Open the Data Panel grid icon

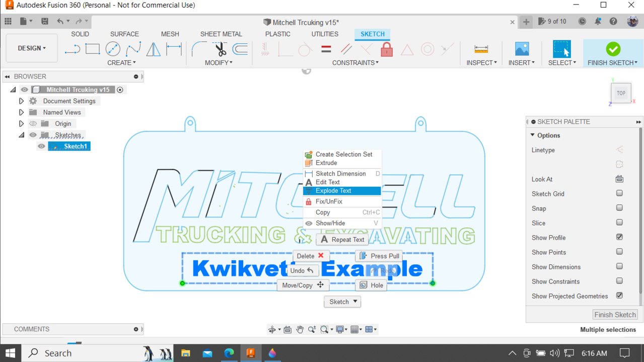click(x=8, y=21)
